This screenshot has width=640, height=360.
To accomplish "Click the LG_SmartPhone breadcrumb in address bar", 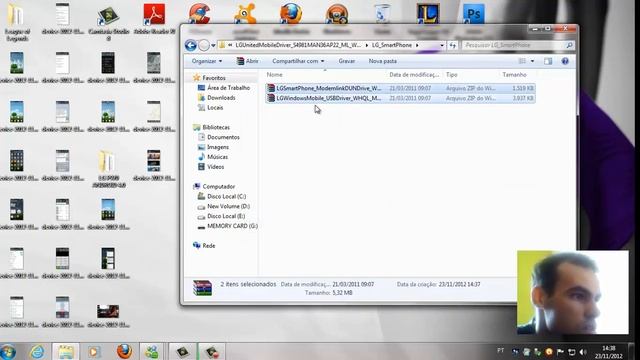I will (391, 45).
